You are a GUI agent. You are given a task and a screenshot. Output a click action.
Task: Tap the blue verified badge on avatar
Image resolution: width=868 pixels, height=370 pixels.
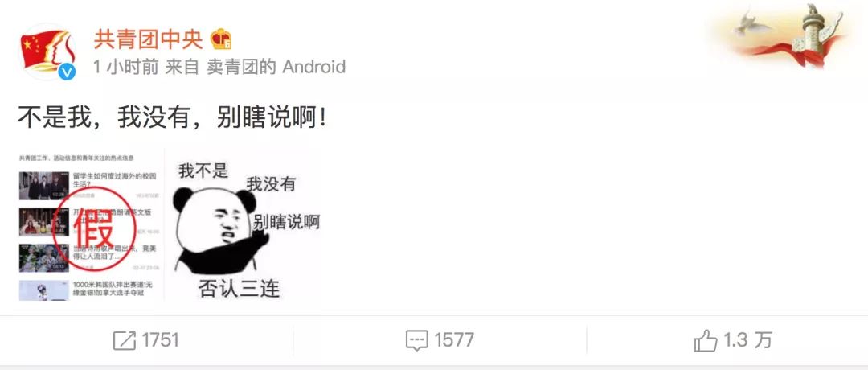pos(67,72)
